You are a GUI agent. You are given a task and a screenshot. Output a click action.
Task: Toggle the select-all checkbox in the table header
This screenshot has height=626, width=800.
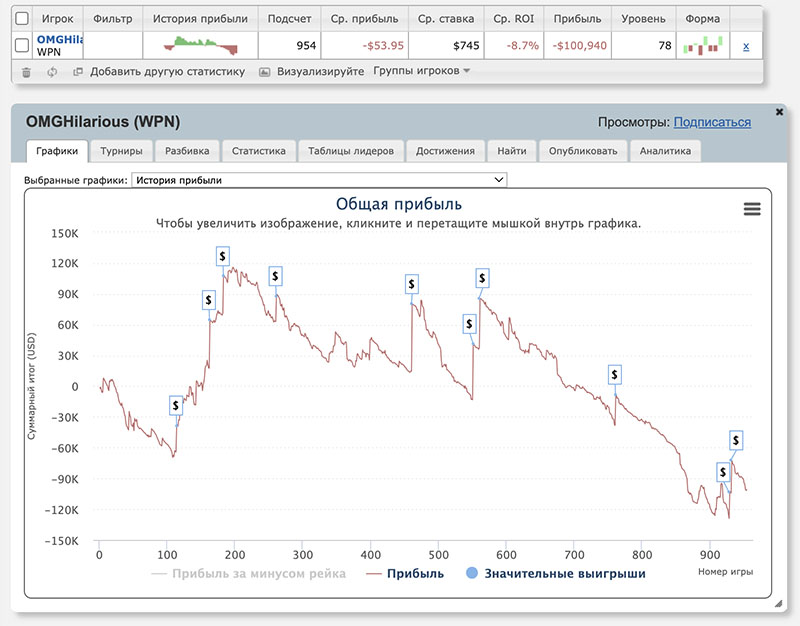(22, 18)
